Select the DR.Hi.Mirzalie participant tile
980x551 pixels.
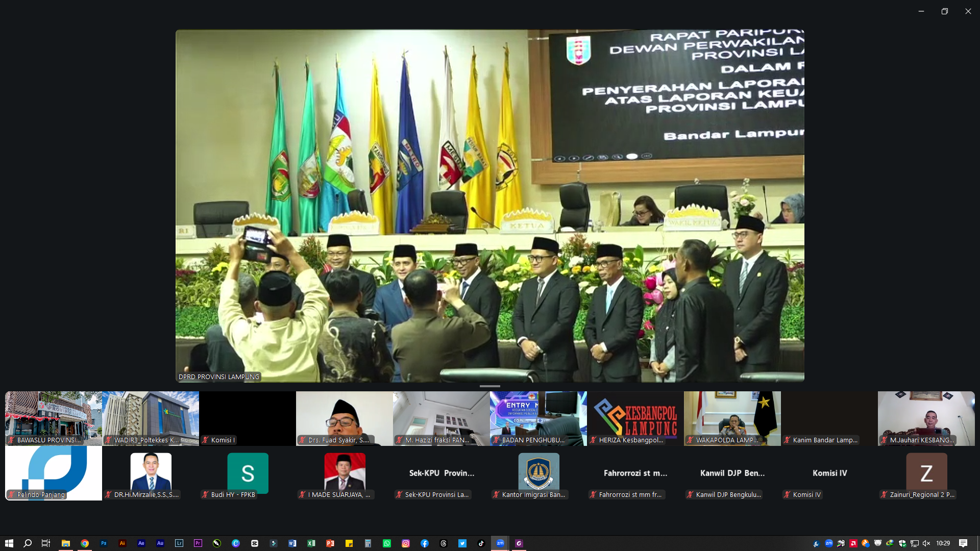coord(151,473)
